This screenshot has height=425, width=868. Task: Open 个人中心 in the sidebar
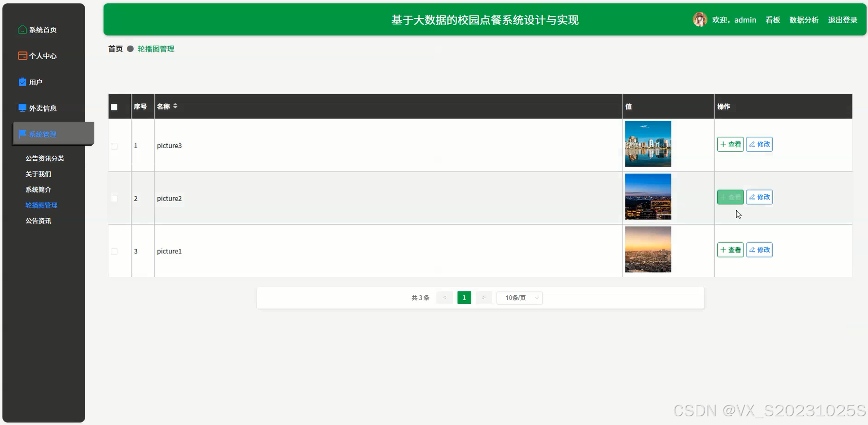[43, 56]
